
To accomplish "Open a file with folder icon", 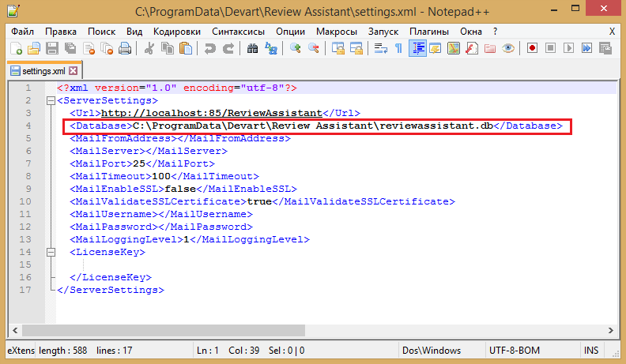I will [34, 49].
